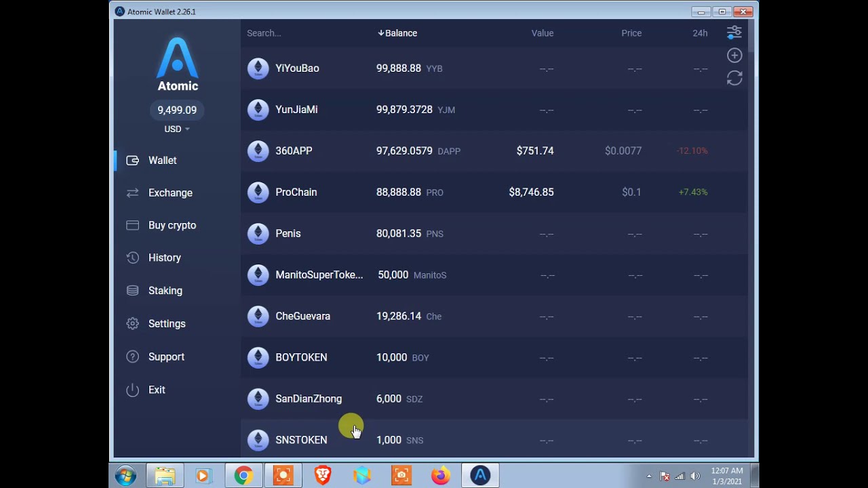Sort assets by Balance column

point(397,33)
